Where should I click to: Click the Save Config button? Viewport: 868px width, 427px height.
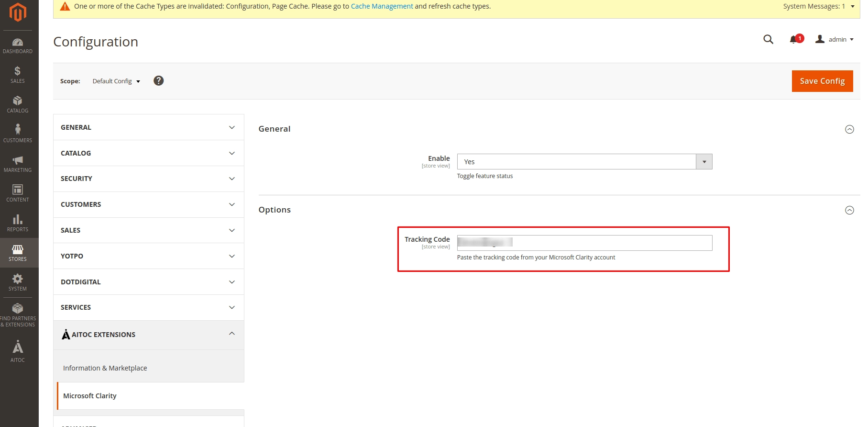click(x=822, y=81)
